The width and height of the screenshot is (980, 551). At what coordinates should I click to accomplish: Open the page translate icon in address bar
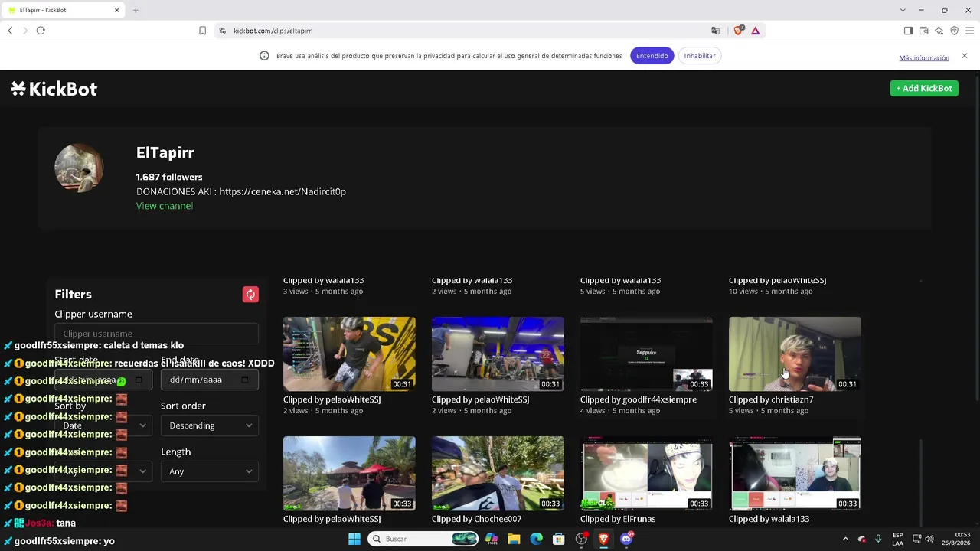(x=715, y=31)
